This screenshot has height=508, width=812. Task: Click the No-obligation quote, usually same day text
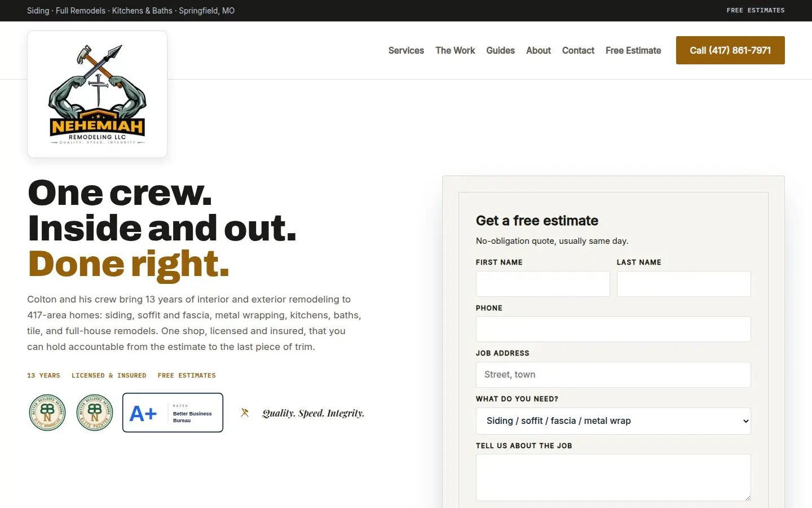pyautogui.click(x=552, y=241)
